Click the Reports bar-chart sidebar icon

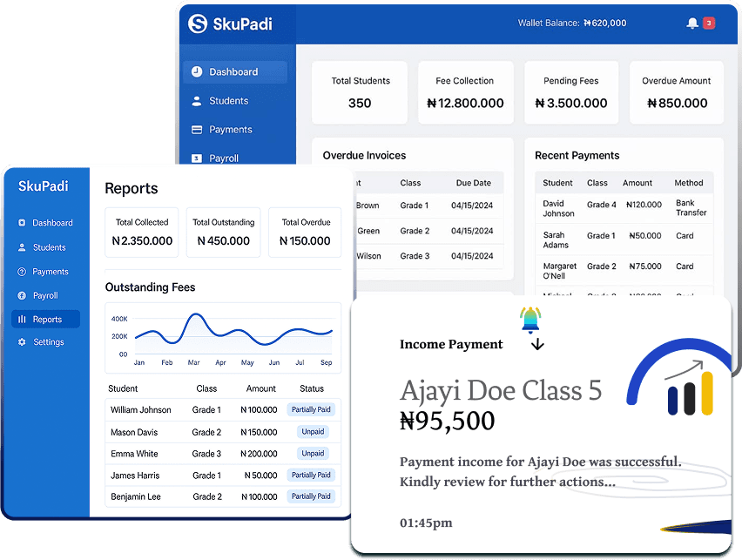click(22, 319)
